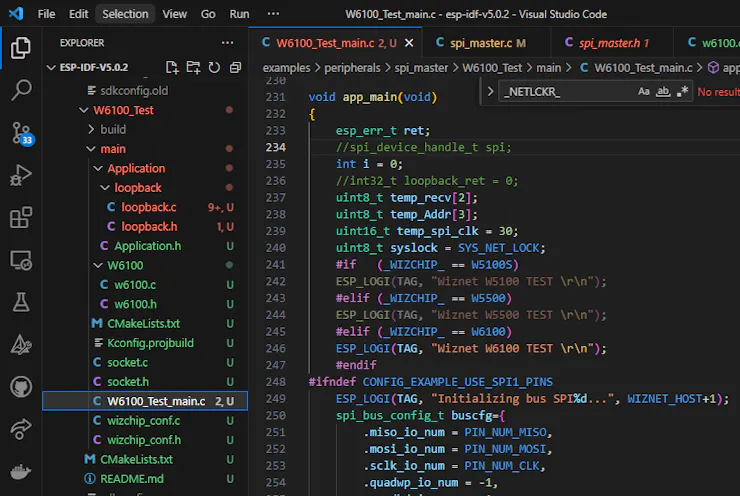The image size is (740, 496).
Task: Click line number 234 in the gutter
Action: pos(276,147)
